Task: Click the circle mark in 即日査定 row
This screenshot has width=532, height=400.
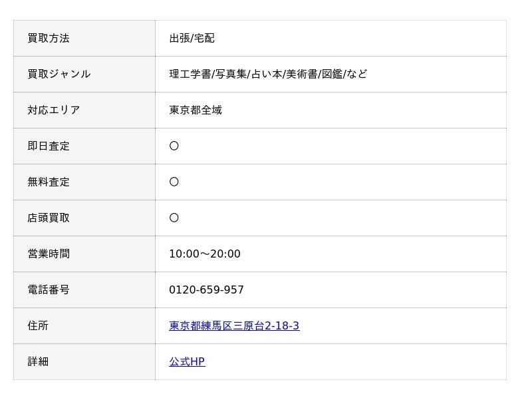Action: (174, 146)
